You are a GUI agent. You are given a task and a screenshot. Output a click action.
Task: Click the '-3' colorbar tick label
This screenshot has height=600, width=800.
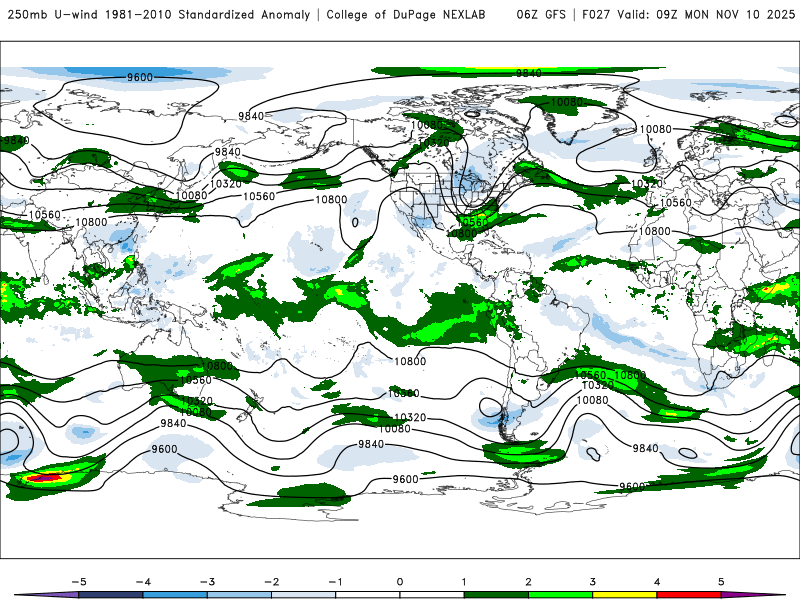(x=207, y=582)
